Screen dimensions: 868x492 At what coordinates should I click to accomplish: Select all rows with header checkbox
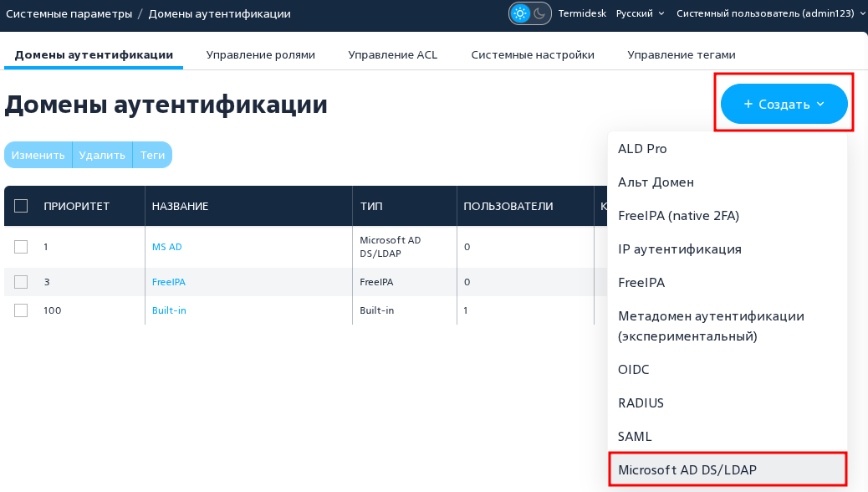(21, 206)
